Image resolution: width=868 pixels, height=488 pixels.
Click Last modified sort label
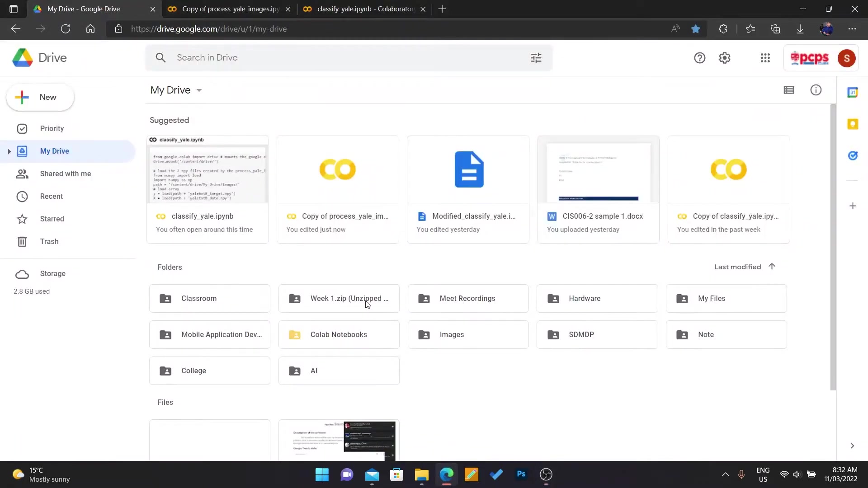point(737,267)
